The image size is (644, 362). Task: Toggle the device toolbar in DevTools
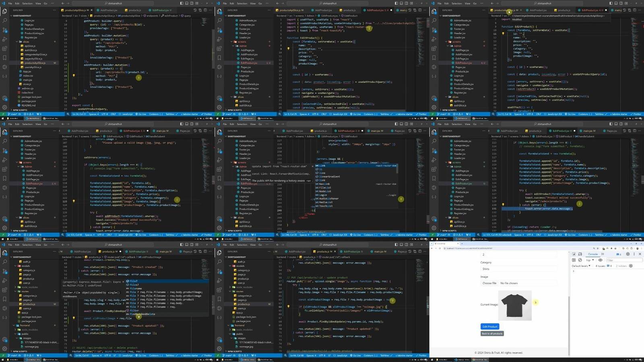pos(580,254)
